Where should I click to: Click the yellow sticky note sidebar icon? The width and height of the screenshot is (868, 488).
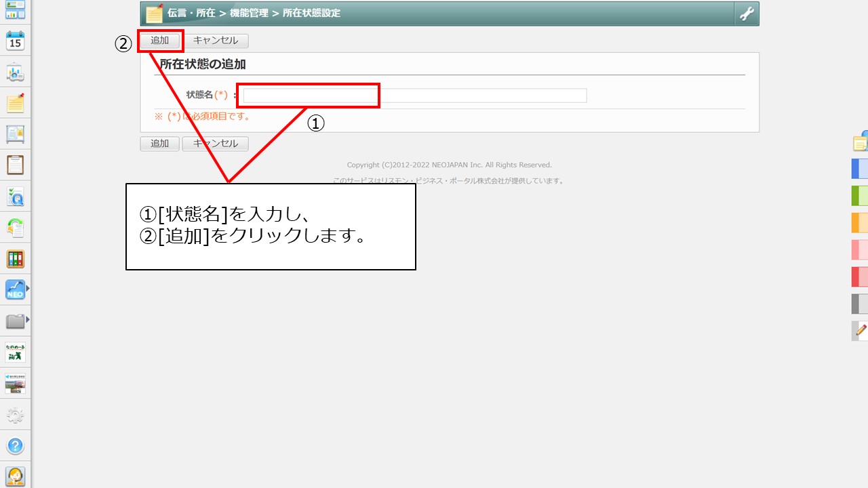[15, 103]
